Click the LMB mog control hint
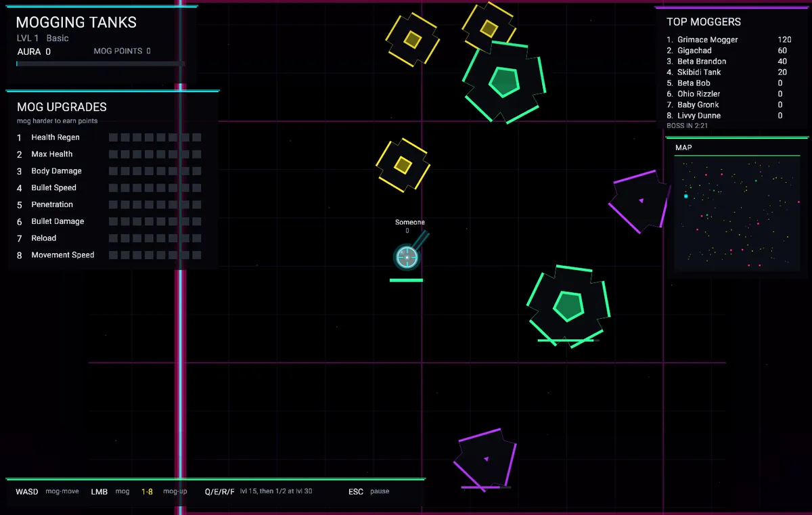Viewport: 812px width, 515px height. pos(110,491)
